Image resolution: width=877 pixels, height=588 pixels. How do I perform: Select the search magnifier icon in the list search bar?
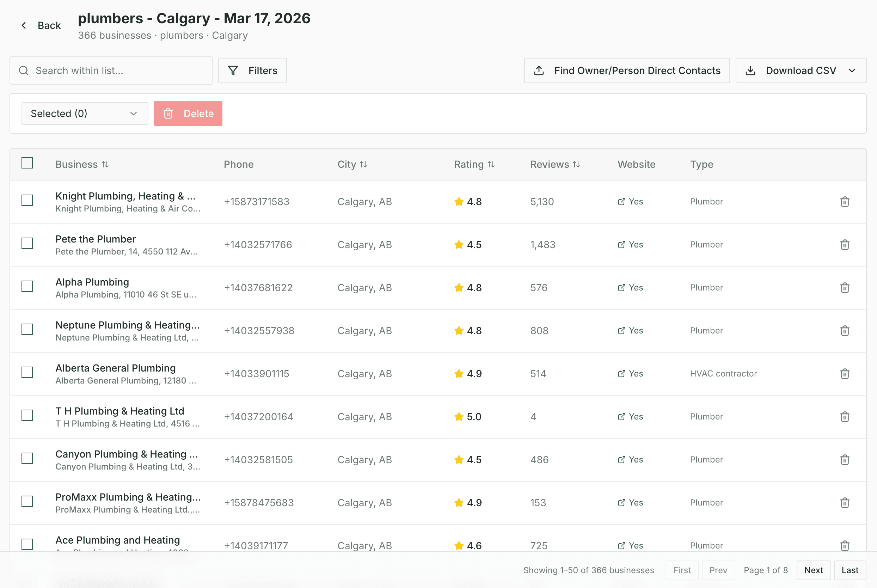(x=24, y=71)
